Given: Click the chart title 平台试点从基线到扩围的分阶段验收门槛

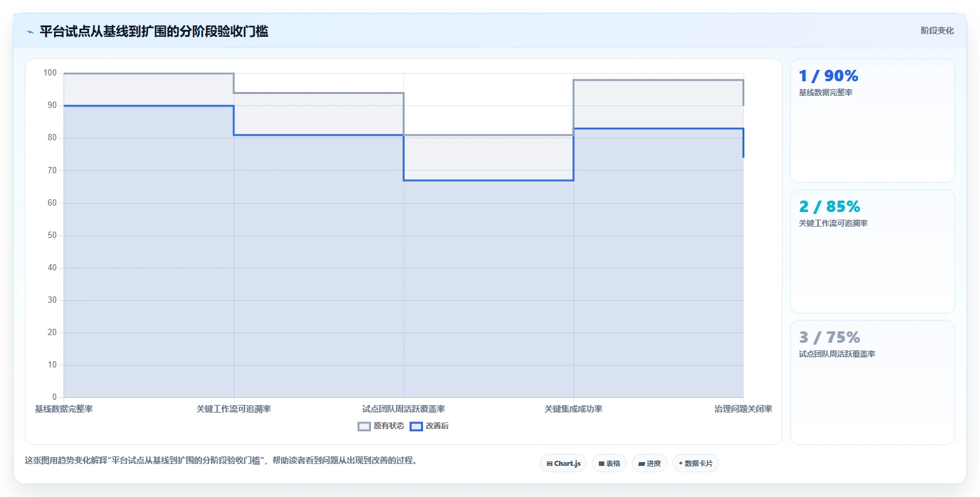Looking at the screenshot, I should [154, 32].
